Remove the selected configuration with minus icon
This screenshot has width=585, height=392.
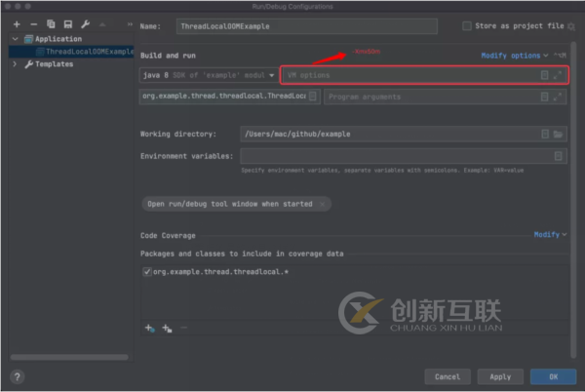pyautogui.click(x=33, y=24)
